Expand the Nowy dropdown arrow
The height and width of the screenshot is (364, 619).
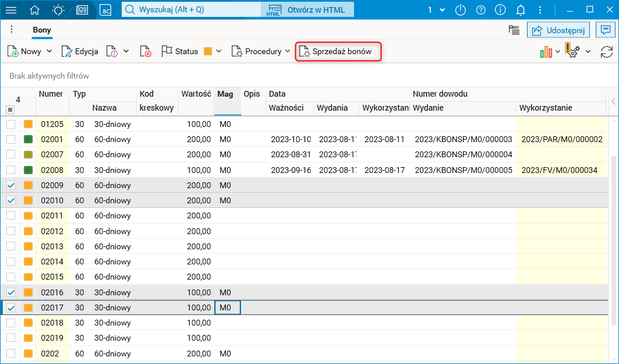tap(49, 51)
